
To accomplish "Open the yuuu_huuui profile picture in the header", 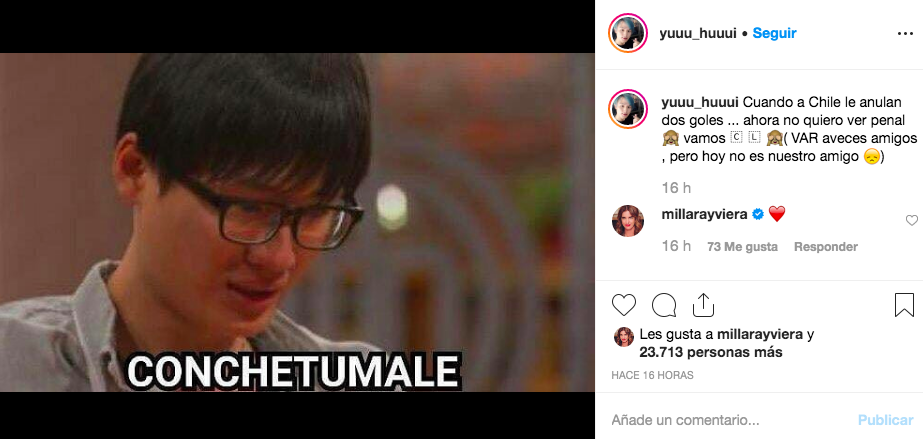I will pos(628,33).
